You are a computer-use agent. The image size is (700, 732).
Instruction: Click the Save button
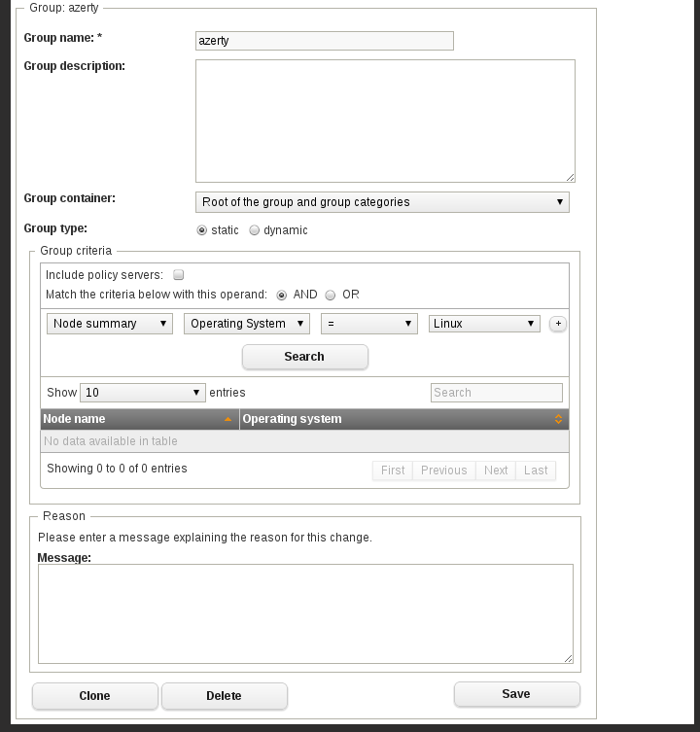(517, 694)
